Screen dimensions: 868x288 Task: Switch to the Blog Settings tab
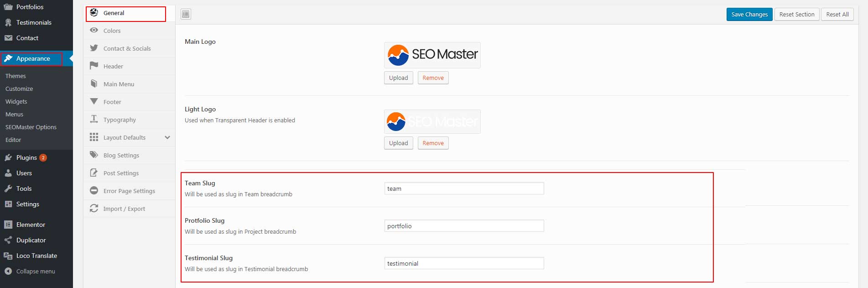(x=130, y=155)
